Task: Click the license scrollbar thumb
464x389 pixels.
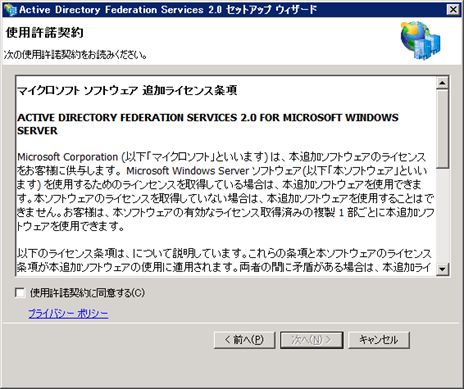Action: pos(442,128)
